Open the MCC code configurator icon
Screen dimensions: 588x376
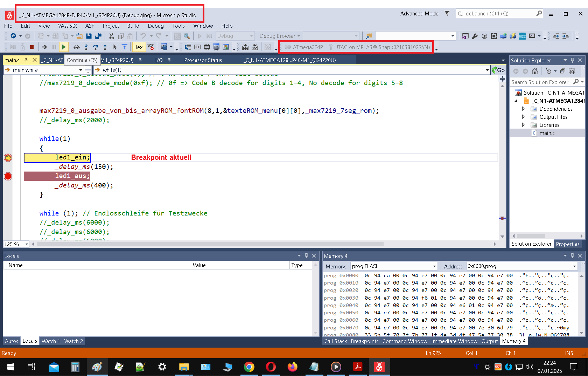pos(522,36)
